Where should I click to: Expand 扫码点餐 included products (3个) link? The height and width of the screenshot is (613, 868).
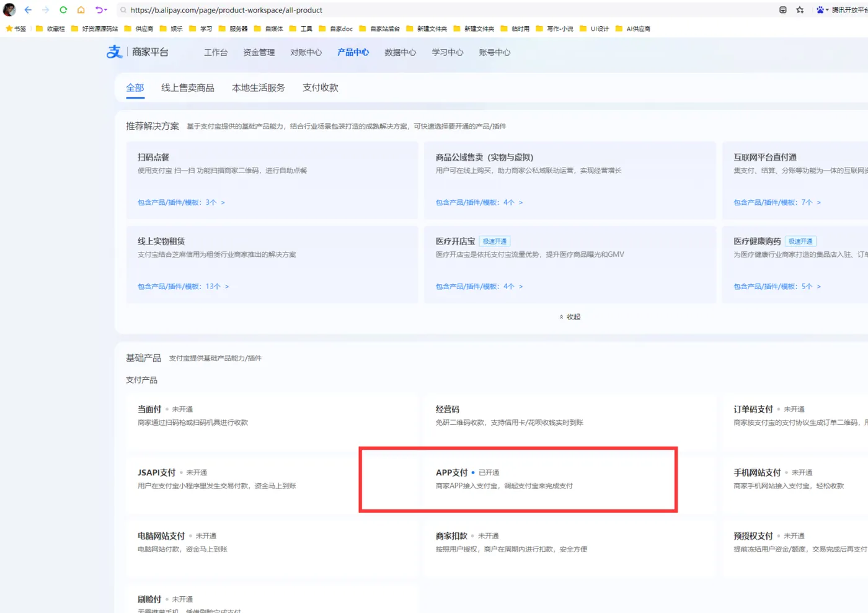coord(182,202)
